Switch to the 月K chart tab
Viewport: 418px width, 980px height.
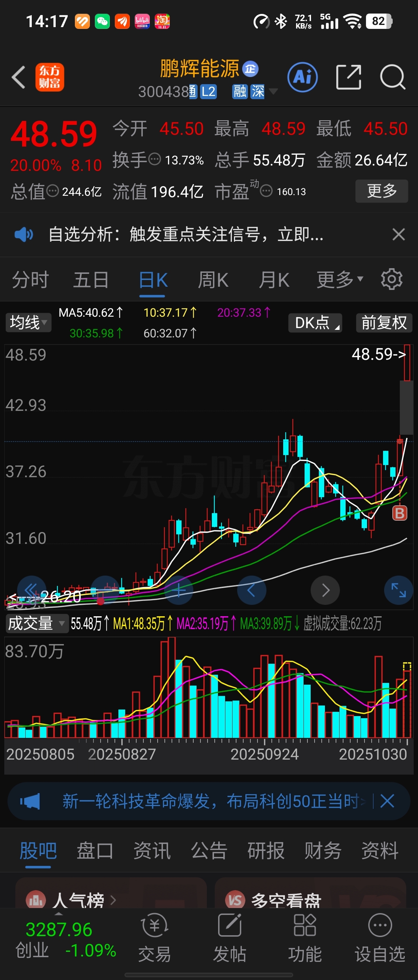point(274,280)
